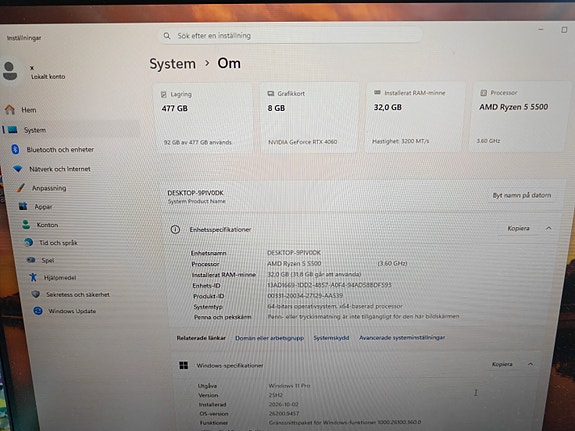Copy Windows specifications with Kopiera

tap(502, 364)
